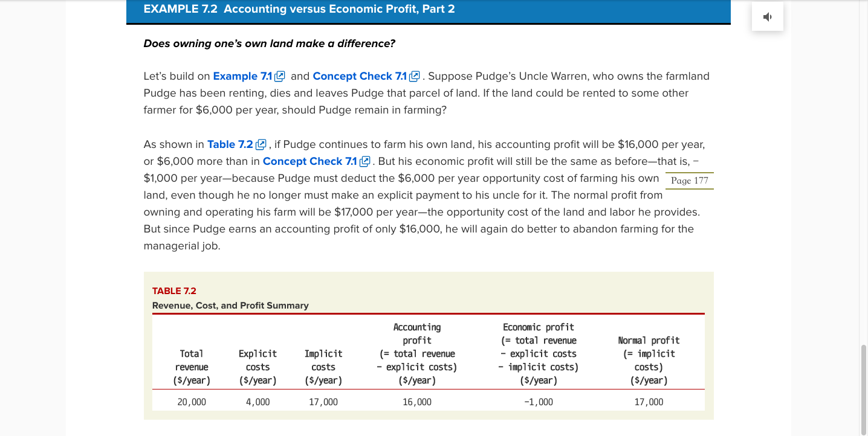Click external-link icon before 'But his economic profit'

coord(365,162)
